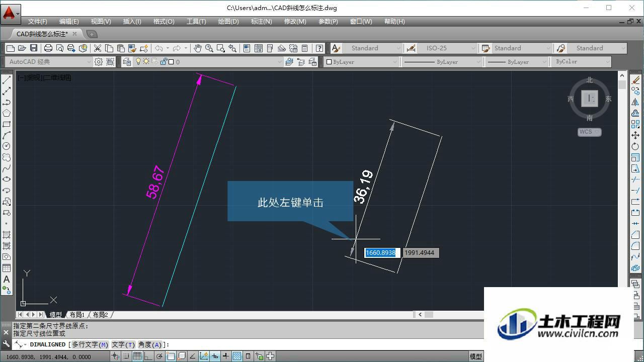Viewport: 644px width, 362px height.
Task: Open the AutoCAD 经典 workspace dropdown
Action: [49, 62]
